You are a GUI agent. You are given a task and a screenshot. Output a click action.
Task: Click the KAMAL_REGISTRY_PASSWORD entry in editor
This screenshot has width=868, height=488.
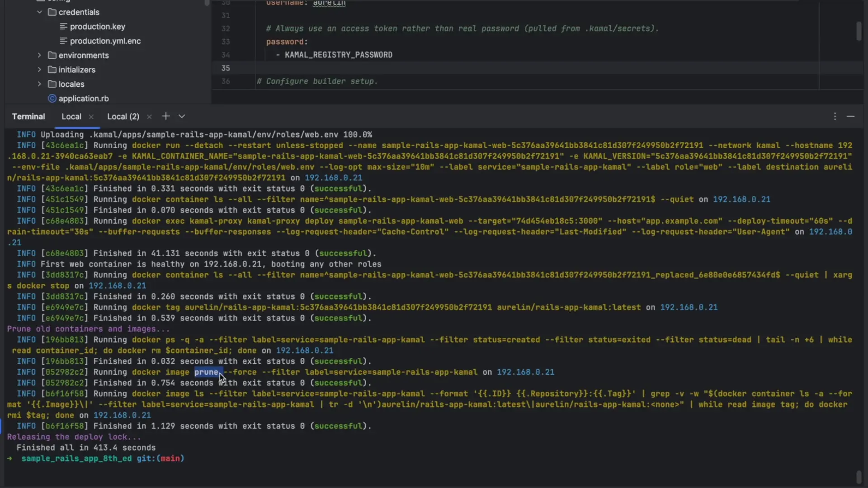click(x=339, y=55)
